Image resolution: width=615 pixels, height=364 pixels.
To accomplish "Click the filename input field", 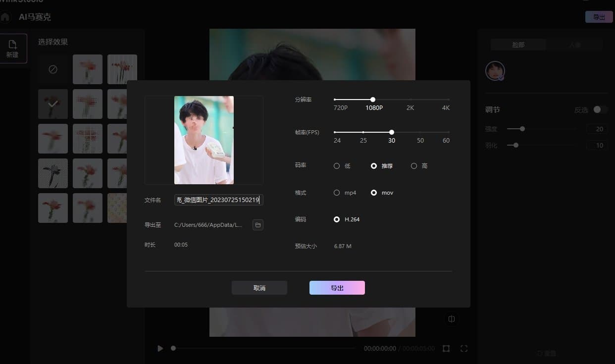I will point(218,200).
